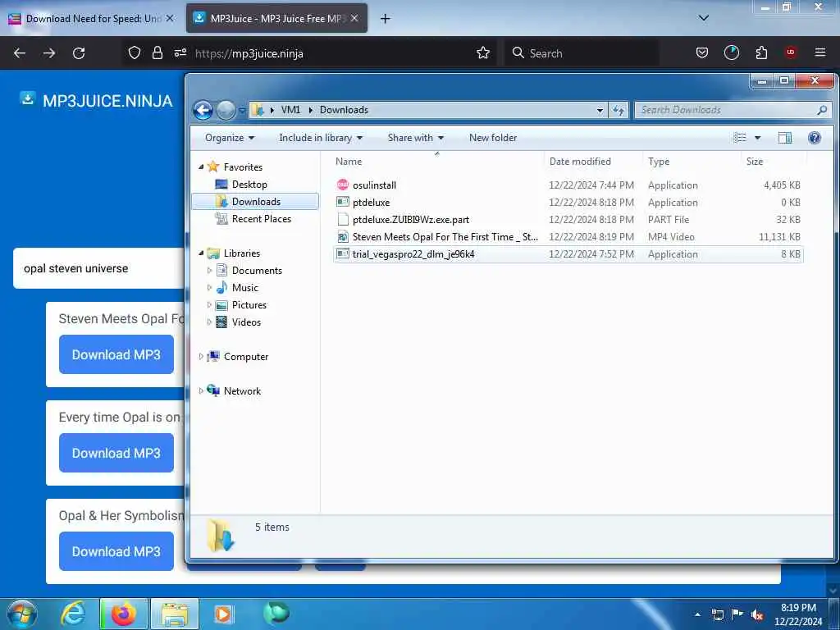The height and width of the screenshot is (630, 840).
Task: List all Firefox tabs chevron
Action: point(704,18)
